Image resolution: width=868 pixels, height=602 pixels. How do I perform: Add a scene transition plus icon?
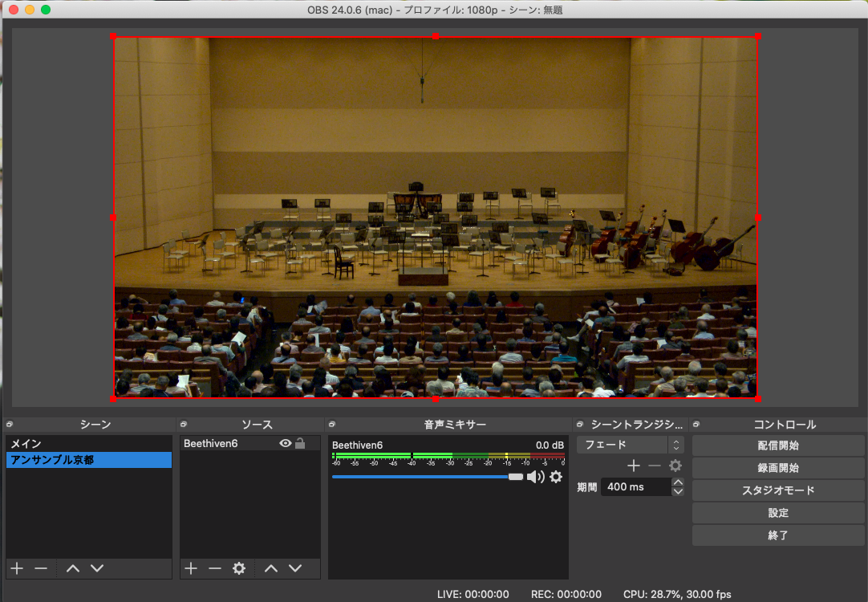(x=634, y=466)
